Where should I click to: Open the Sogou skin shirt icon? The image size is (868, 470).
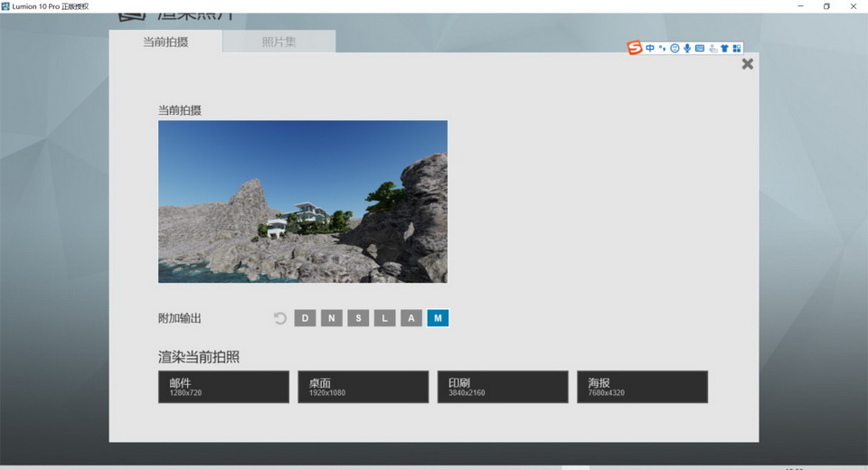tap(724, 48)
